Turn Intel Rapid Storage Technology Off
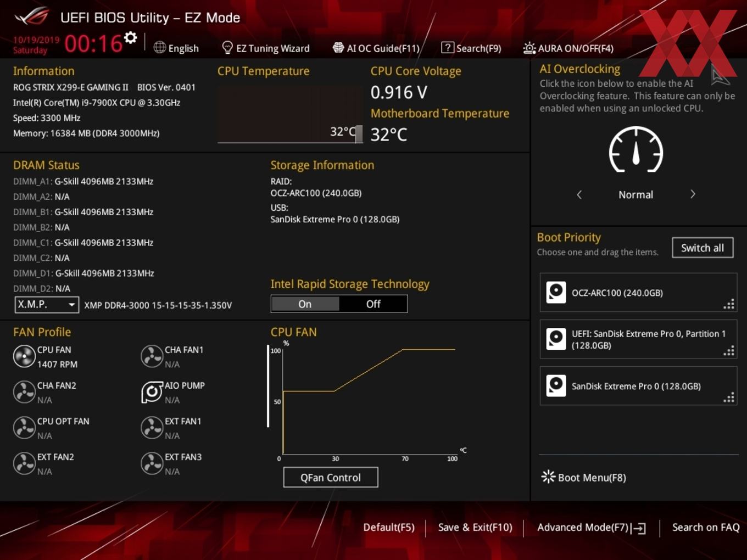 [x=373, y=304]
